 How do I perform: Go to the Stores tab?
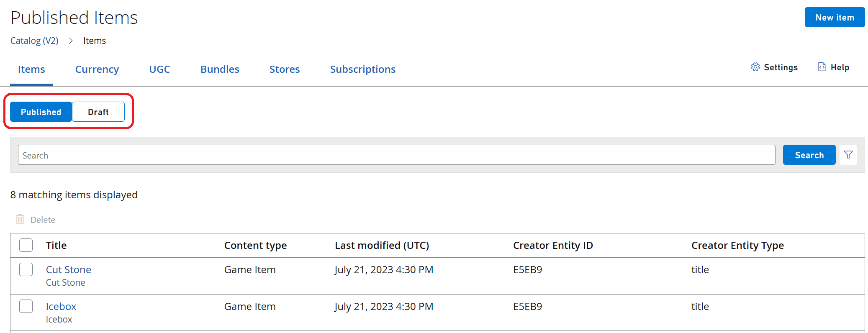click(285, 69)
